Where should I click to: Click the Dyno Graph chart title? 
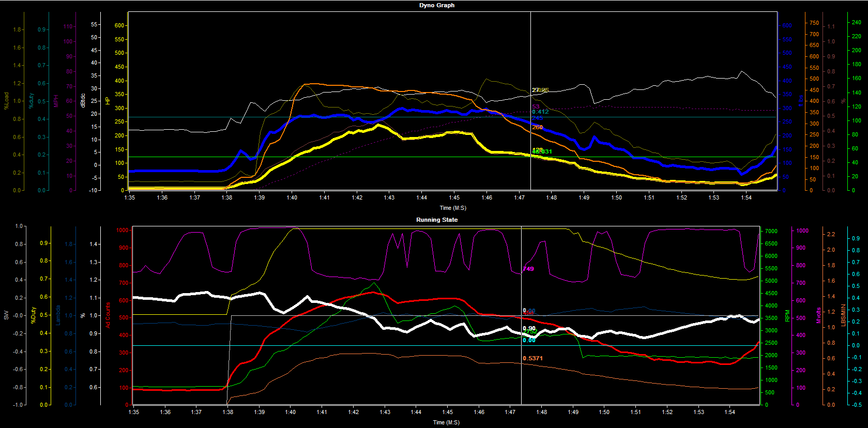tap(437, 5)
